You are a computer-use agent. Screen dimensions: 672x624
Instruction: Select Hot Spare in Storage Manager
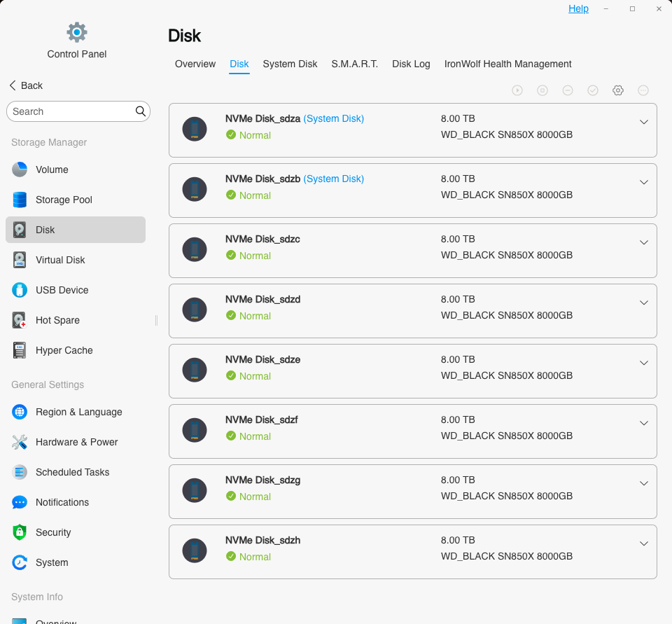pos(76,320)
